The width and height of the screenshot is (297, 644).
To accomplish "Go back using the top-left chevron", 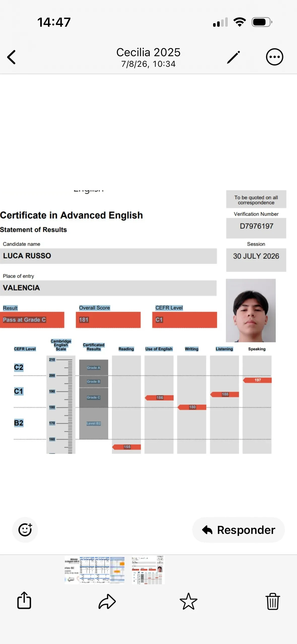I will (x=11, y=57).
